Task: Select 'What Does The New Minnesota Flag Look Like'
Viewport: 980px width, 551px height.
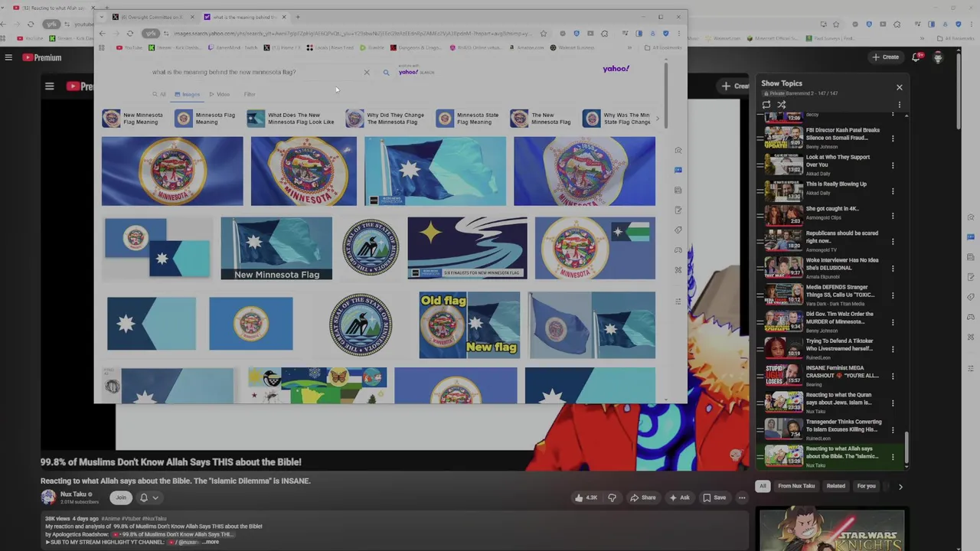Action: 292,118
